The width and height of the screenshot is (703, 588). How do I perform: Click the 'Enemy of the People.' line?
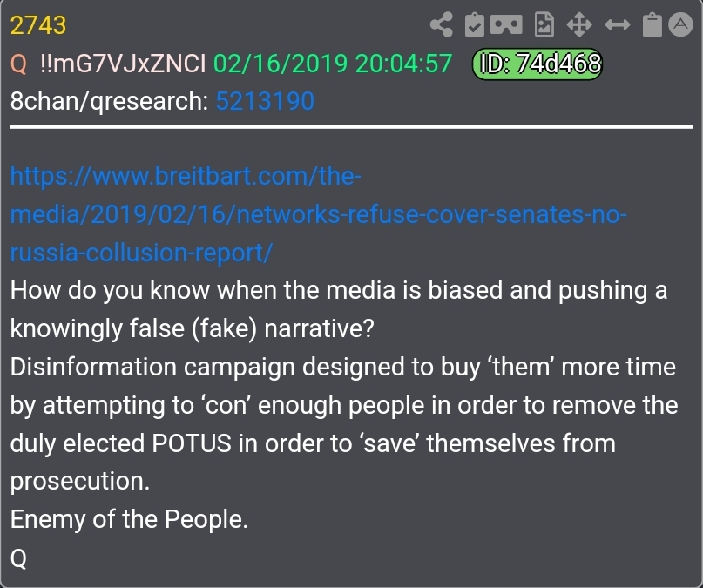point(129,519)
